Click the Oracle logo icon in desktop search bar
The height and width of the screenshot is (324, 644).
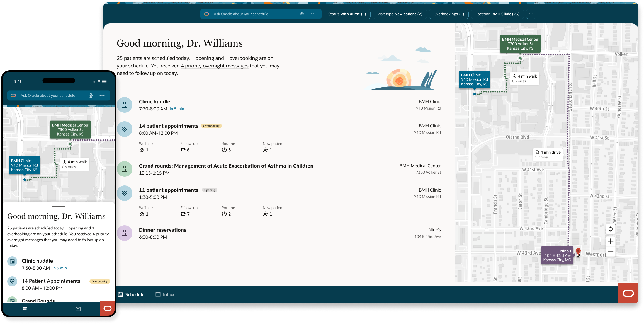tap(206, 14)
